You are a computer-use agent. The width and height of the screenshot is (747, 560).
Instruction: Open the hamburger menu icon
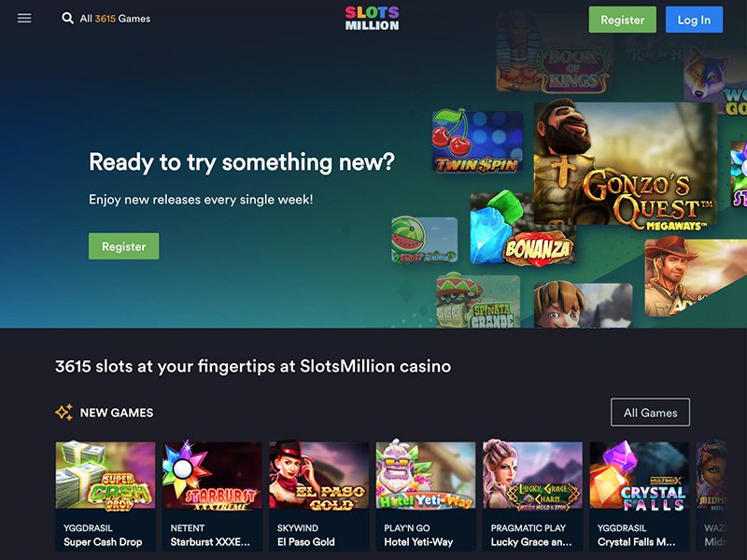click(24, 18)
